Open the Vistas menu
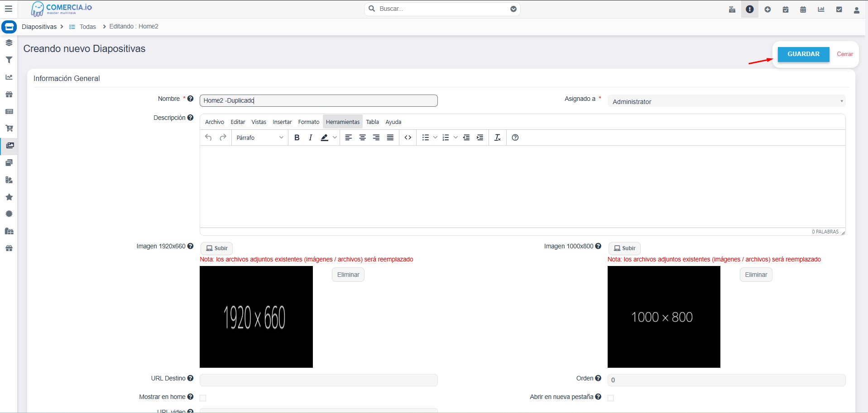 (x=259, y=122)
